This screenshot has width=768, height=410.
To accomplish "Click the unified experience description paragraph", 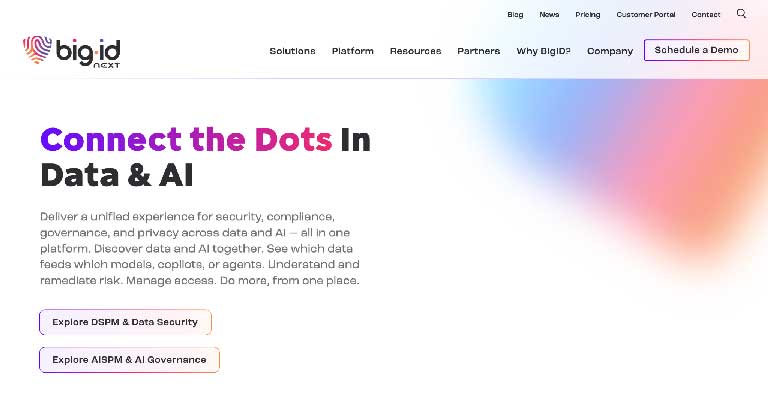I will [201, 248].
